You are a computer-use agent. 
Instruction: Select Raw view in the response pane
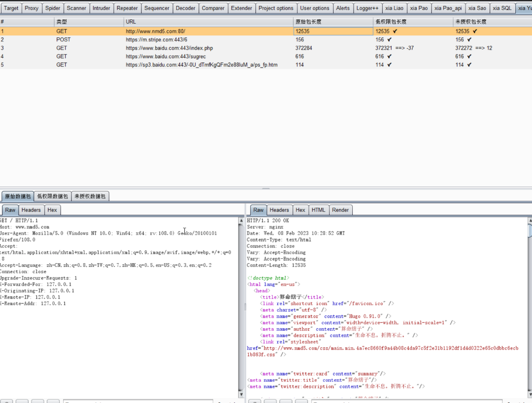click(258, 210)
